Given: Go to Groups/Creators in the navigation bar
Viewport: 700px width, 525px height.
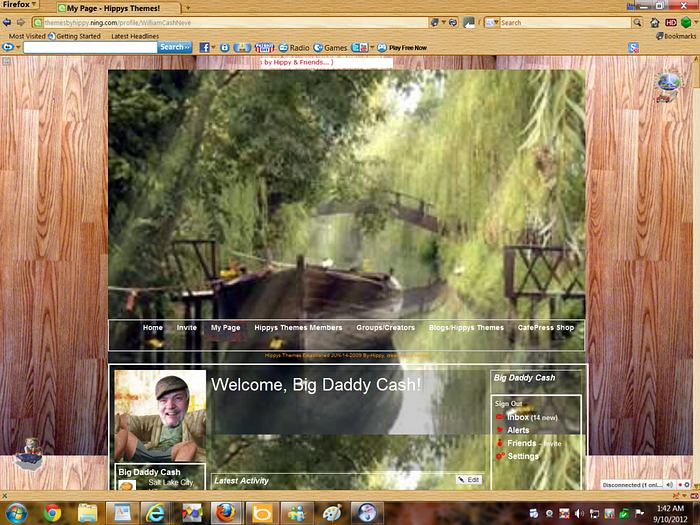Looking at the screenshot, I should click(385, 327).
